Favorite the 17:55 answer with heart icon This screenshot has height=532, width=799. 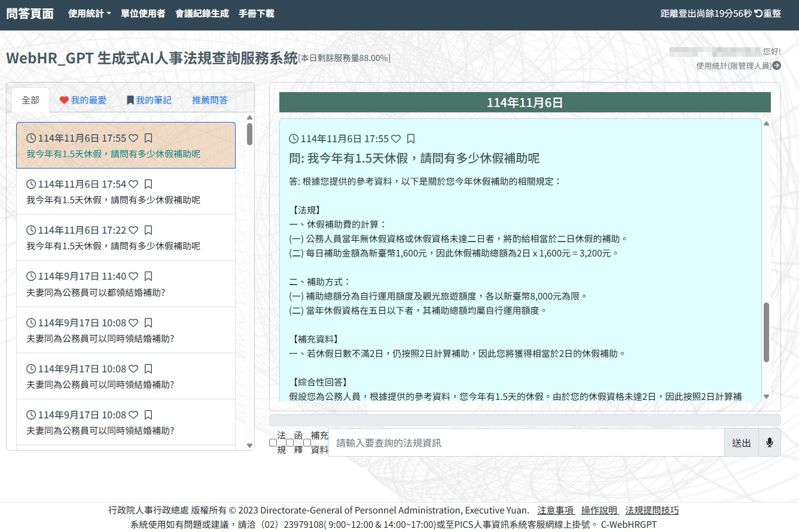tap(396, 139)
